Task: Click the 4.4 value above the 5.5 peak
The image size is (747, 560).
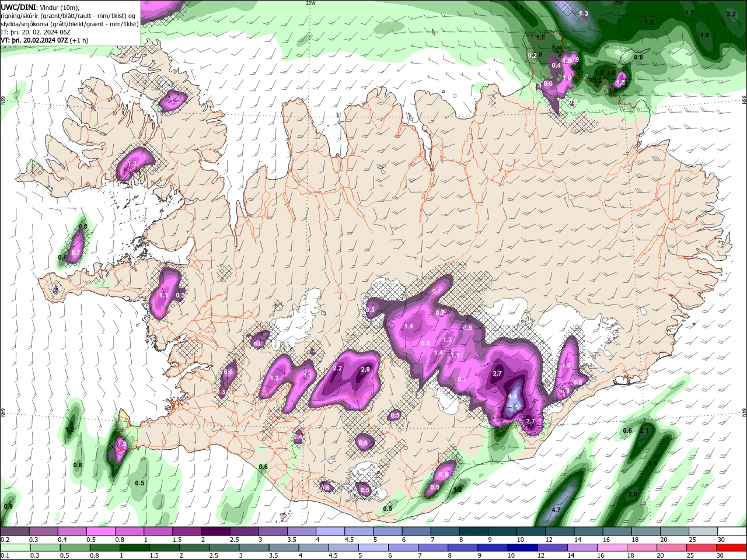Action: pyautogui.click(x=513, y=396)
